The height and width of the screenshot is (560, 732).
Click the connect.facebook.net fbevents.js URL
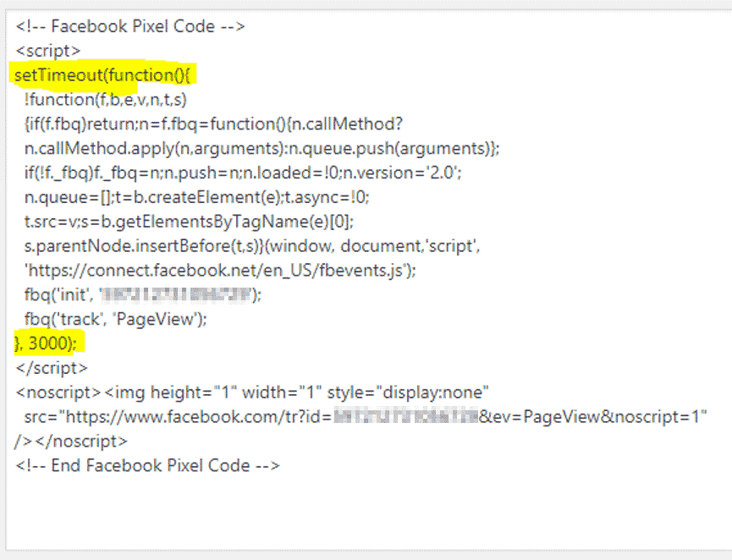[x=220, y=271]
